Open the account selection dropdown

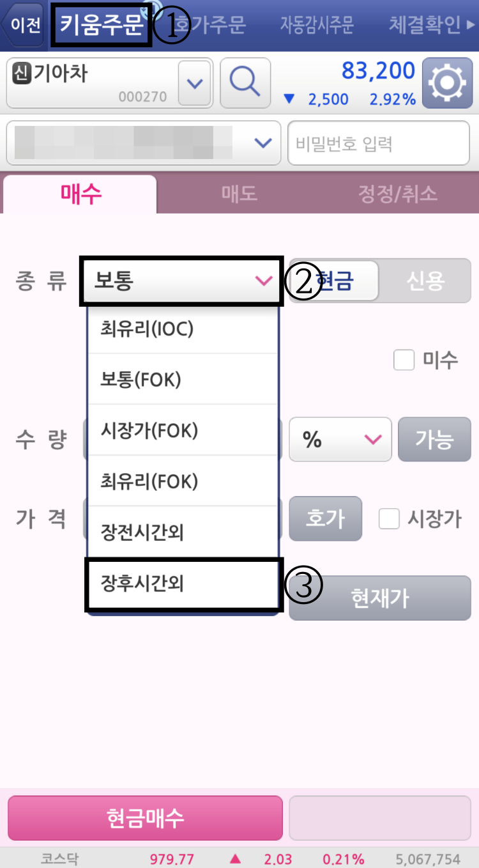coord(262,143)
